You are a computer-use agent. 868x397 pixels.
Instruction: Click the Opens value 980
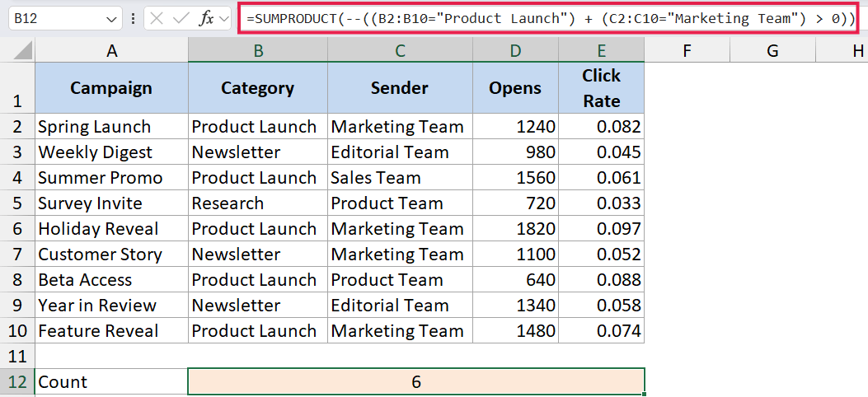tap(516, 152)
